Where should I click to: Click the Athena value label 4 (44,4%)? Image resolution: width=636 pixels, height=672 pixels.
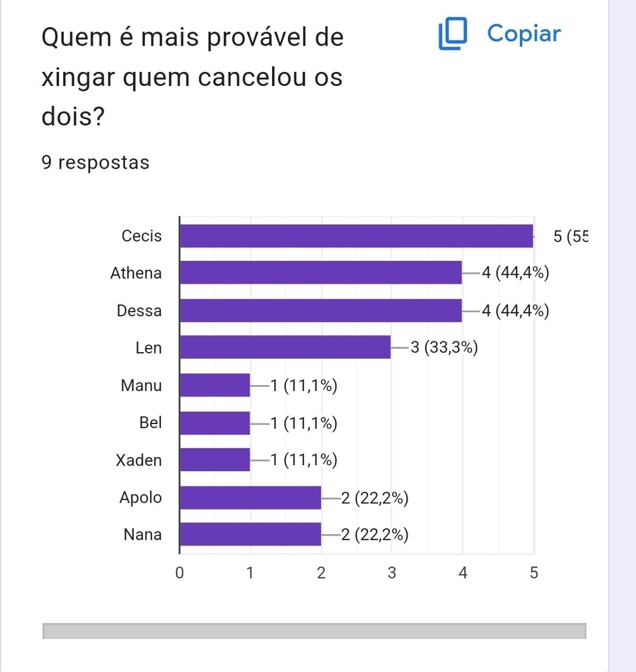click(515, 274)
